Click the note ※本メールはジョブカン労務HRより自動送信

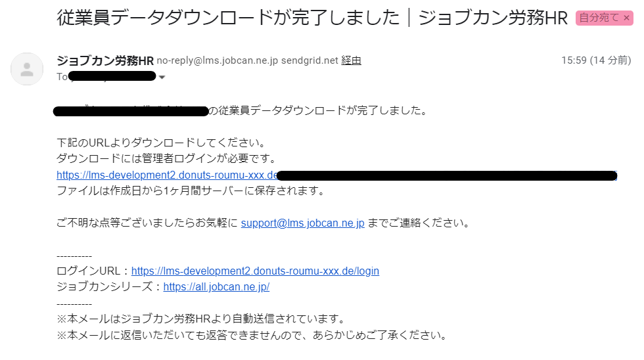(x=201, y=319)
